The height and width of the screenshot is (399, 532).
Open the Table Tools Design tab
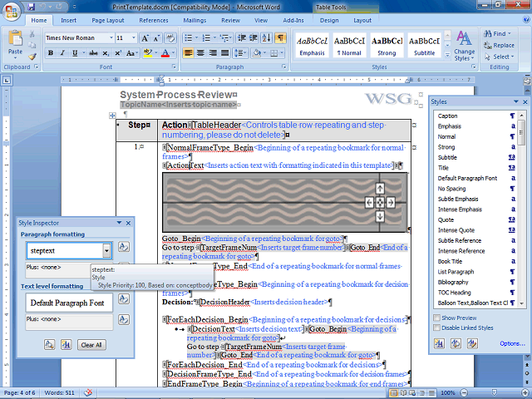pyautogui.click(x=329, y=20)
